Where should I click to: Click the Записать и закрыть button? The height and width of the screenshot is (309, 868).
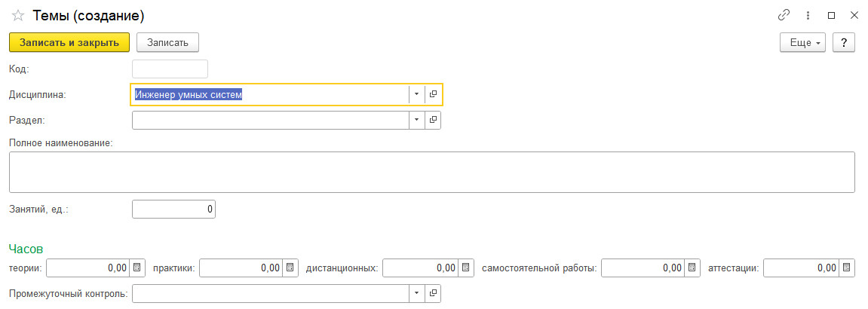[x=69, y=43]
